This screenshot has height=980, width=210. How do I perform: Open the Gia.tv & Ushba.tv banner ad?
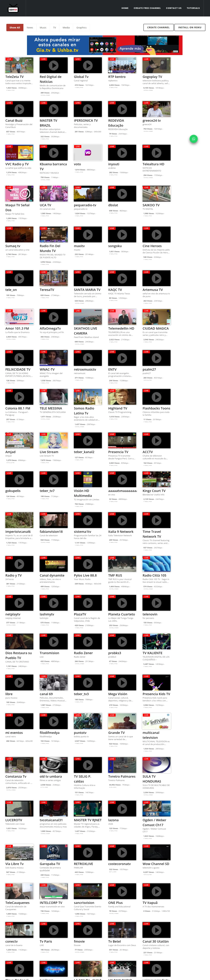[x=105, y=45]
